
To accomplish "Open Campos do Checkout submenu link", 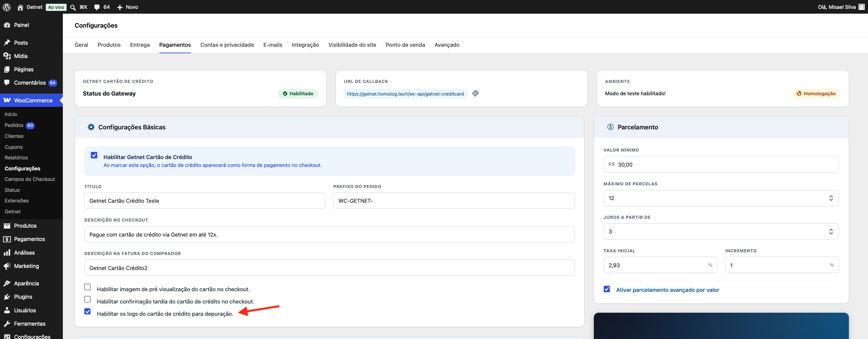I will (30, 179).
